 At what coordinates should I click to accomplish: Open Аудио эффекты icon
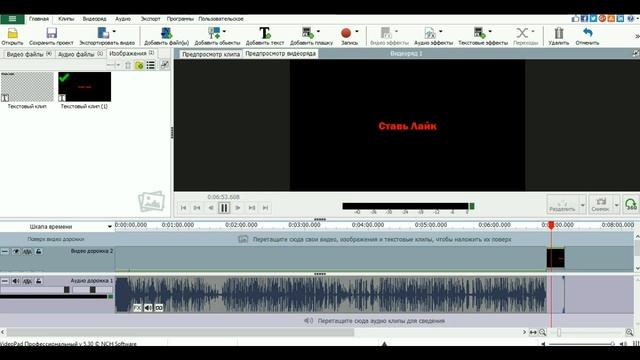pos(430,33)
